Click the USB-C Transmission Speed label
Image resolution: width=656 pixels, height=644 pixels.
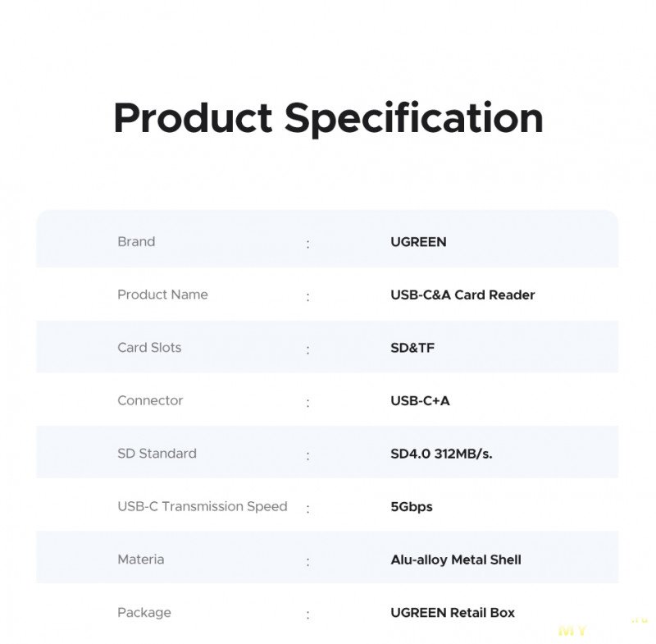click(x=202, y=506)
